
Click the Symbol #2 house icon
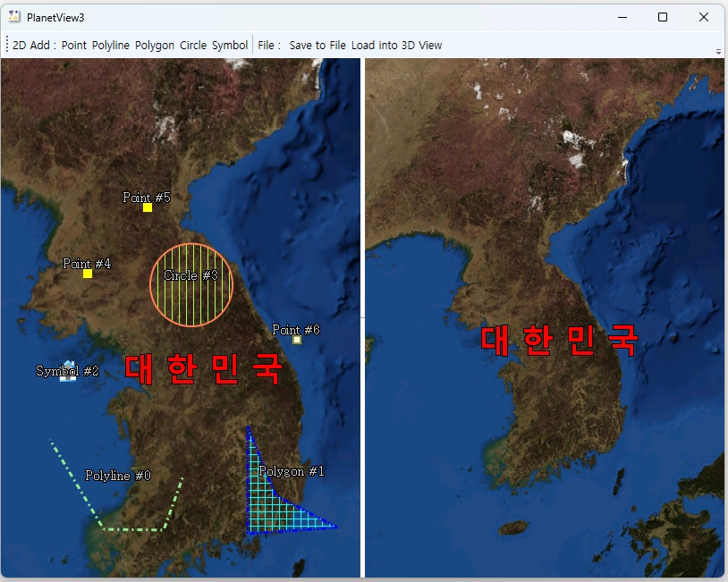click(68, 371)
